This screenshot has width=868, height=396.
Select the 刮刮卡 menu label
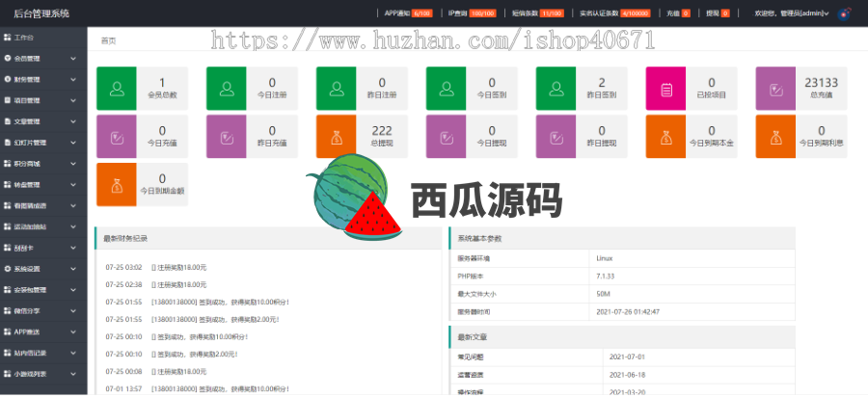coord(23,248)
